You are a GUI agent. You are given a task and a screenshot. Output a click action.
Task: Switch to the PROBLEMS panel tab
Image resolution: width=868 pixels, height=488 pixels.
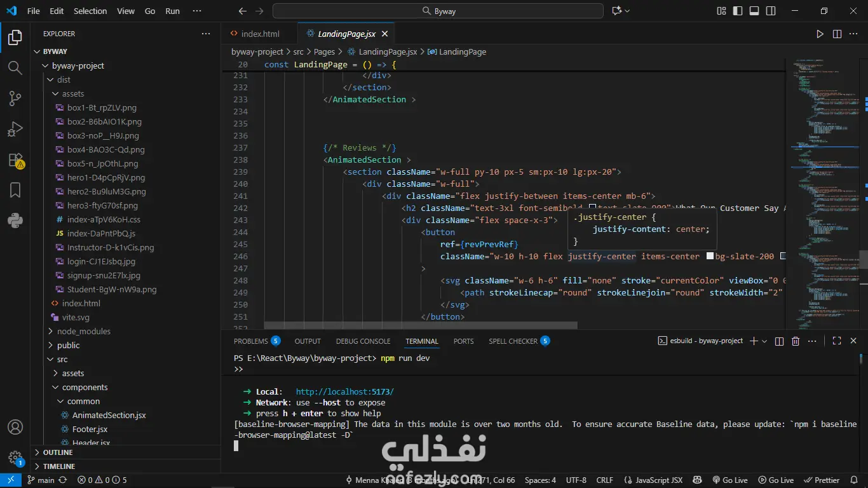point(257,341)
